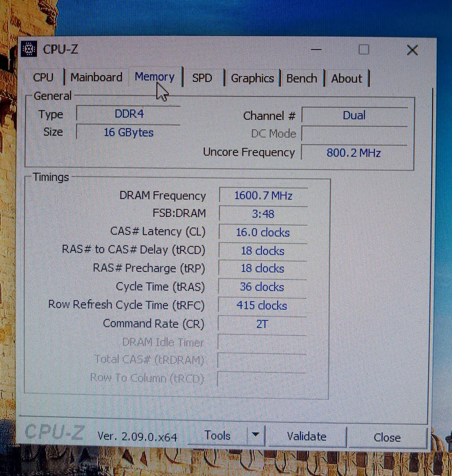Click the 36 clocks tRAS value
The height and width of the screenshot is (476, 452).
coord(262,287)
